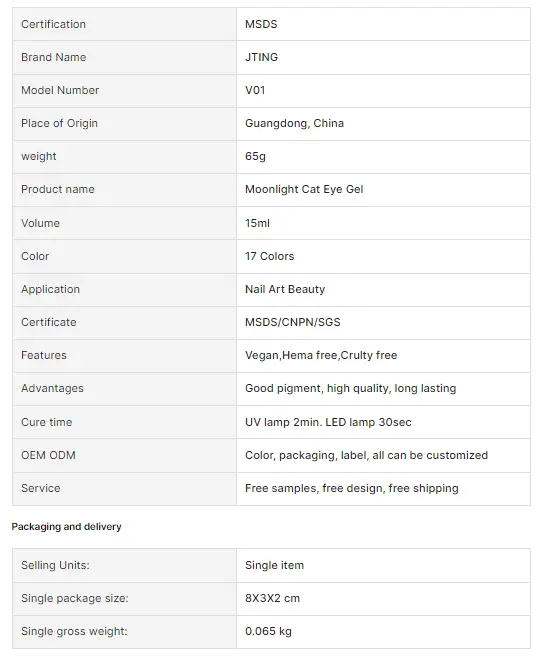Image resolution: width=539 pixels, height=662 pixels.
Task: Click the 15ml volume value
Action: [x=257, y=223]
